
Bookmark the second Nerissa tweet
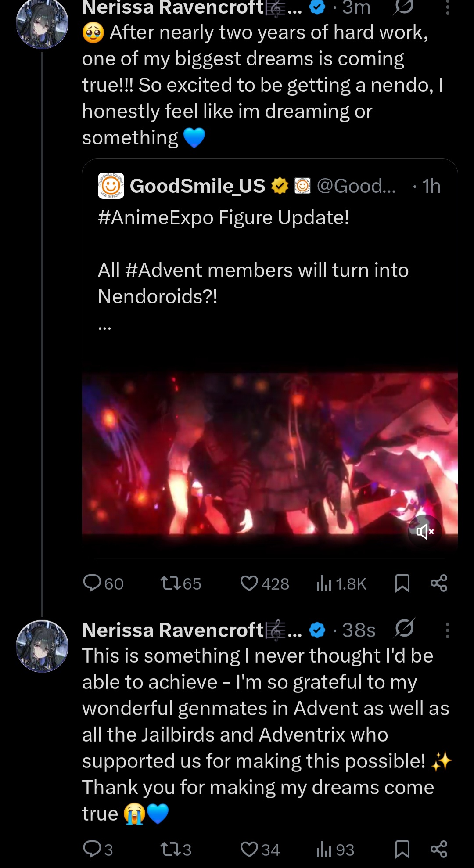click(x=402, y=849)
